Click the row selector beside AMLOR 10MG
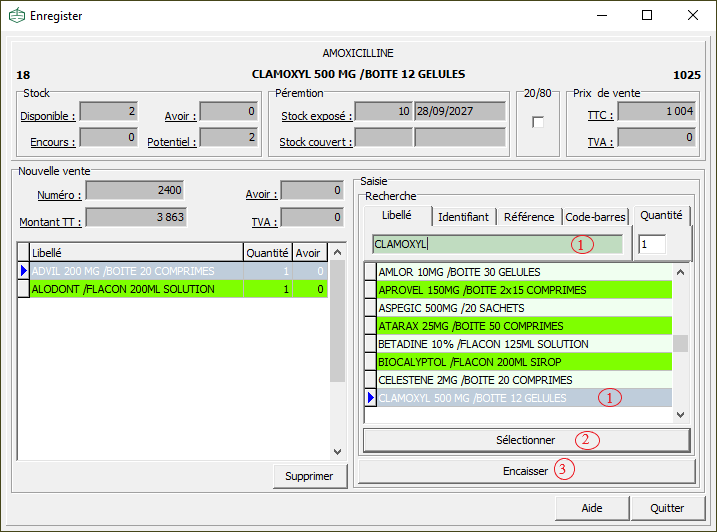Screen dimensions: 717x532 370,272
